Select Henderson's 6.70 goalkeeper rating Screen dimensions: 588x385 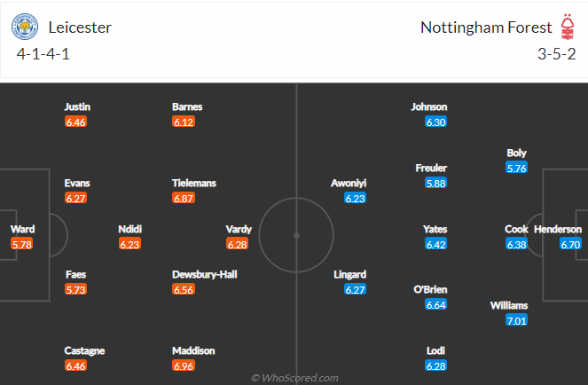coord(570,244)
